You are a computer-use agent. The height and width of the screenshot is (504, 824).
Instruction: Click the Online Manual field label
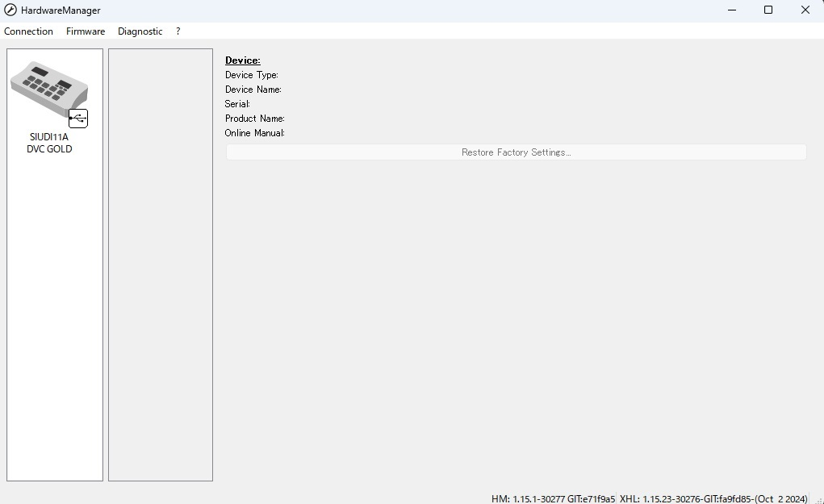click(x=254, y=133)
